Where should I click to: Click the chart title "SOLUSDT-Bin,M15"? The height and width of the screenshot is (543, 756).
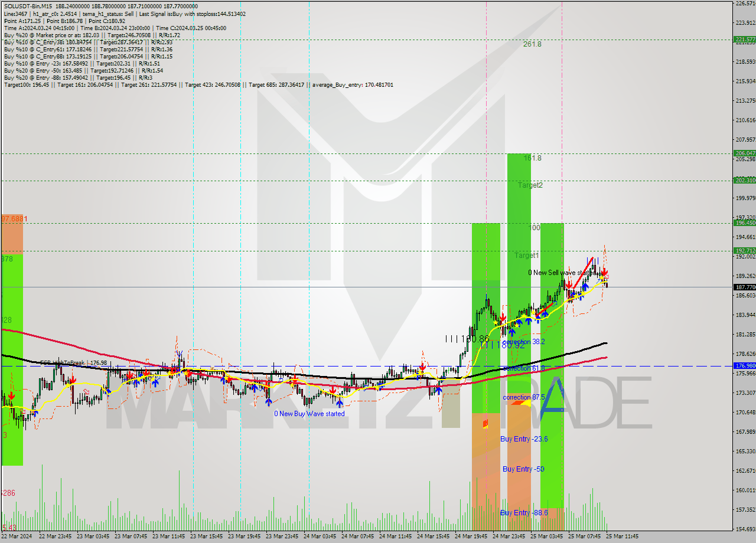coord(27,6)
